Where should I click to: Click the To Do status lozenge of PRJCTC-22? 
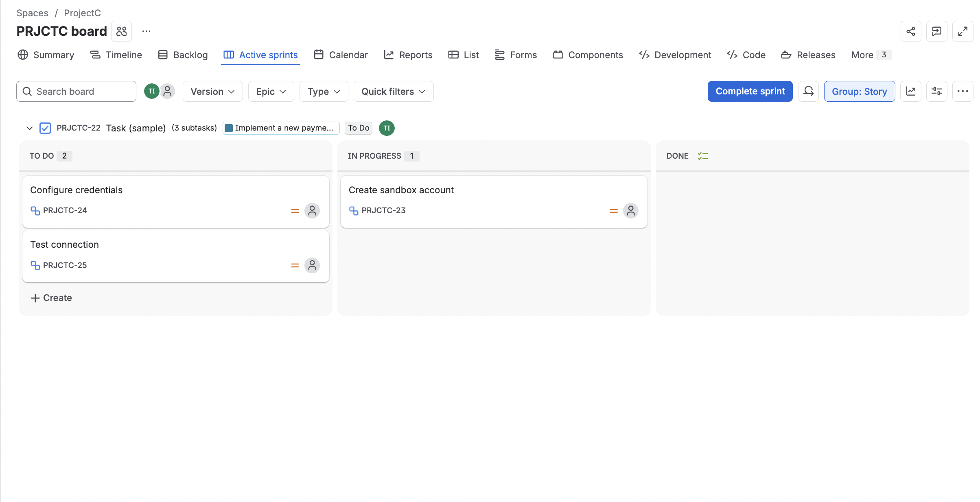pyautogui.click(x=359, y=128)
